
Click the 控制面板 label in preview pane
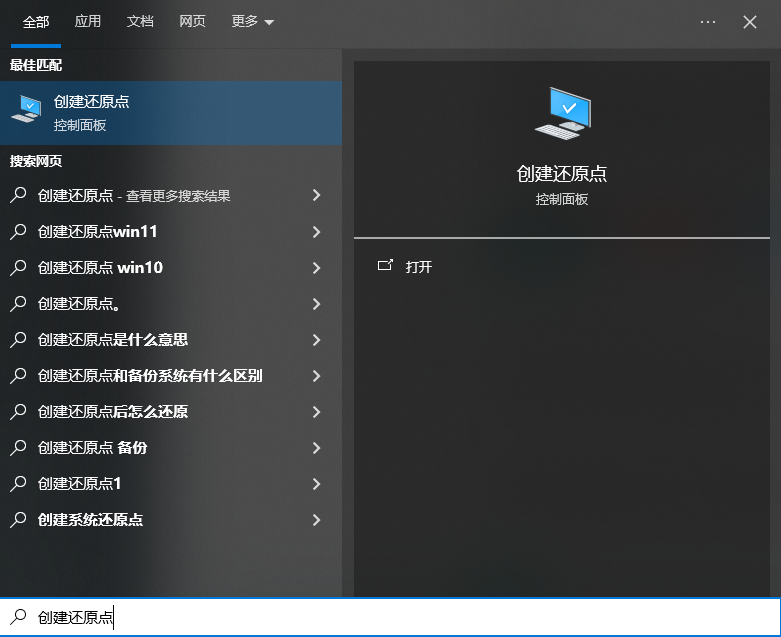tap(562, 199)
